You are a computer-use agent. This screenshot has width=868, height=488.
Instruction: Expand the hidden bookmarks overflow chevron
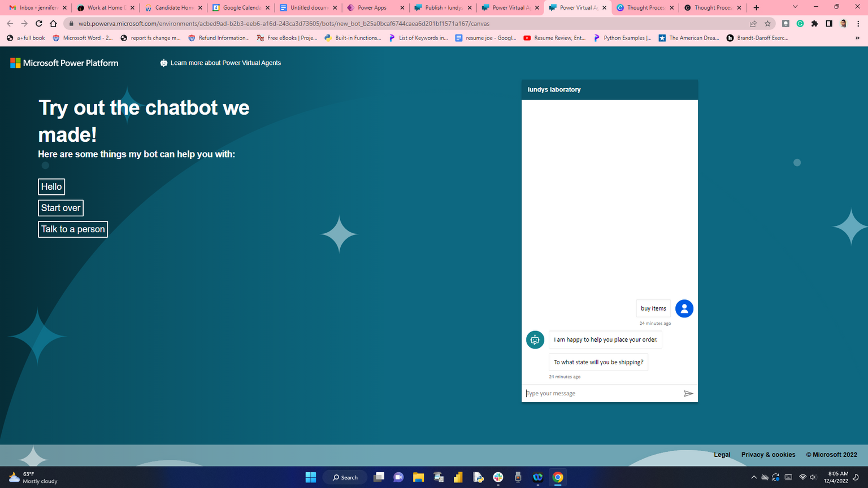pos(857,38)
